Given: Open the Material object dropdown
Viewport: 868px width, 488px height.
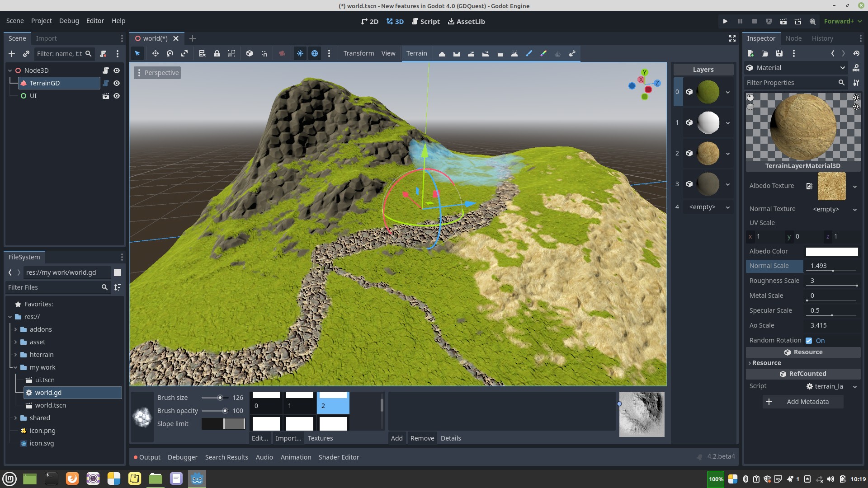Looking at the screenshot, I should pyautogui.click(x=796, y=68).
